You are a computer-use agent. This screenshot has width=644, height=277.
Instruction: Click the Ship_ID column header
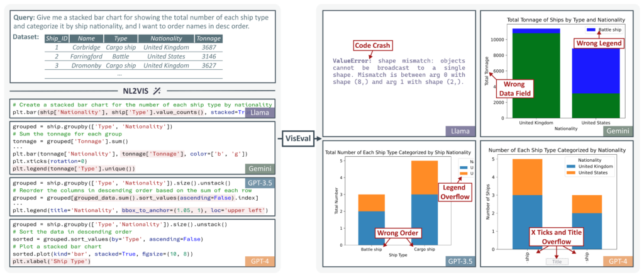pyautogui.click(x=57, y=37)
